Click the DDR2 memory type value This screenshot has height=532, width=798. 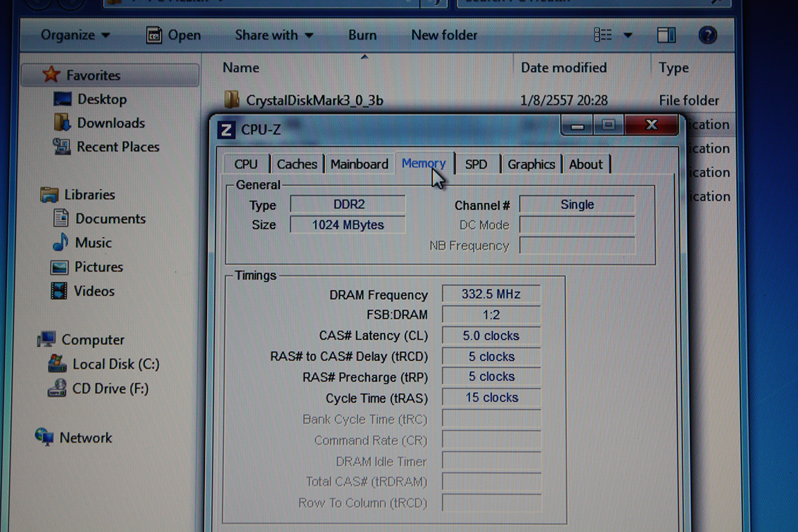pyautogui.click(x=348, y=204)
